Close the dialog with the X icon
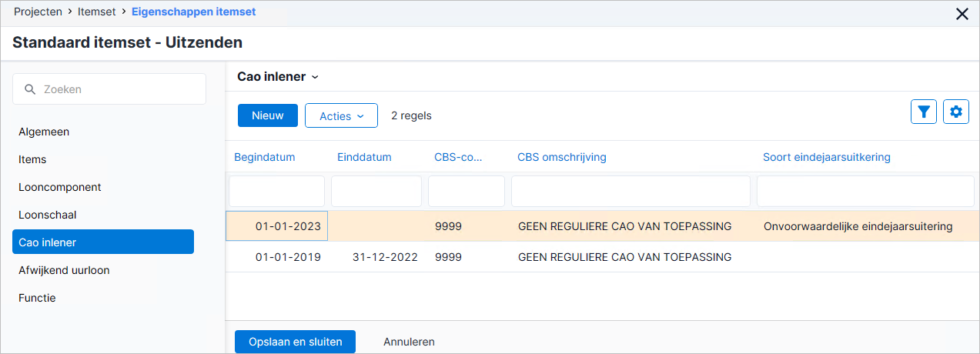 (x=962, y=13)
